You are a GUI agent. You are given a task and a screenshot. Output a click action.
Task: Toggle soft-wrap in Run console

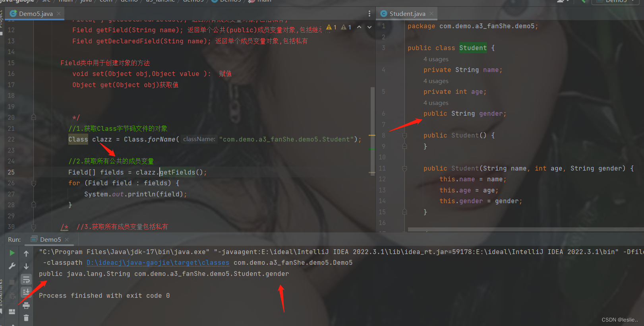click(x=26, y=279)
